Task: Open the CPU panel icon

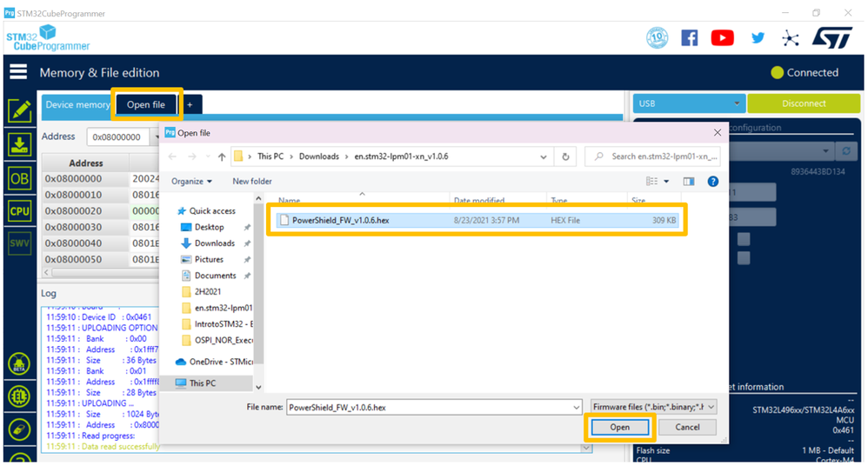Action: (x=19, y=211)
